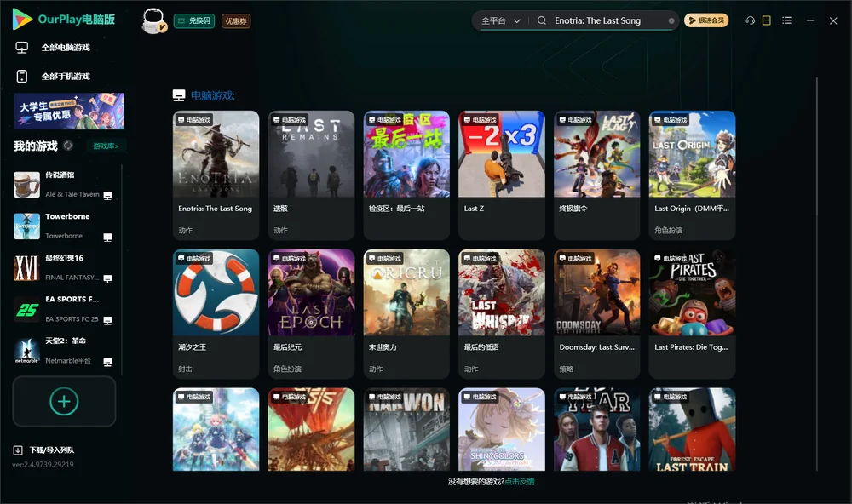Open the 检疫区：最后一站 game card
Image resolution: width=852 pixels, height=504 pixels.
click(x=406, y=175)
